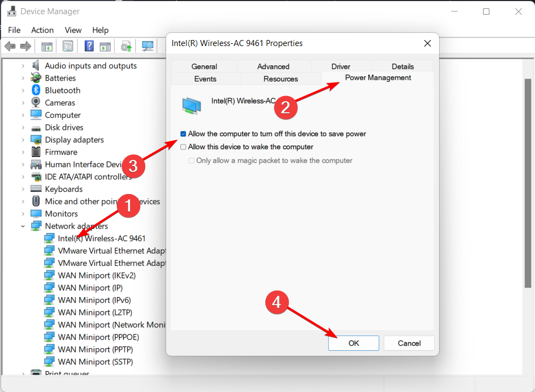
Task: Collapse the Network adapters tree node
Action: point(23,226)
